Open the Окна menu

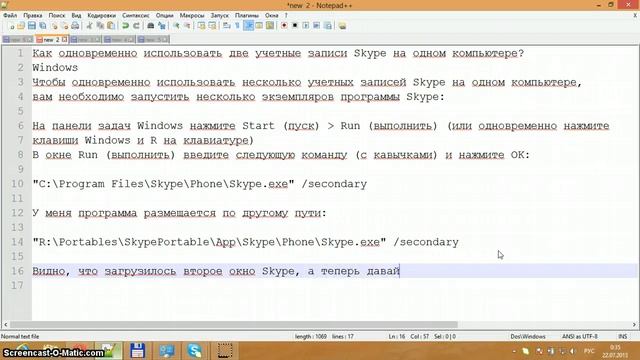coord(271,16)
